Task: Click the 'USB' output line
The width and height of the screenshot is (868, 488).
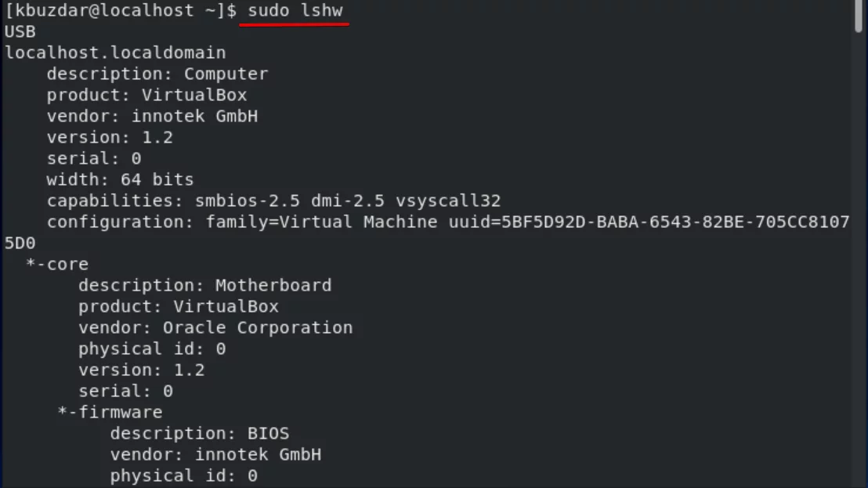Action: click(x=20, y=31)
